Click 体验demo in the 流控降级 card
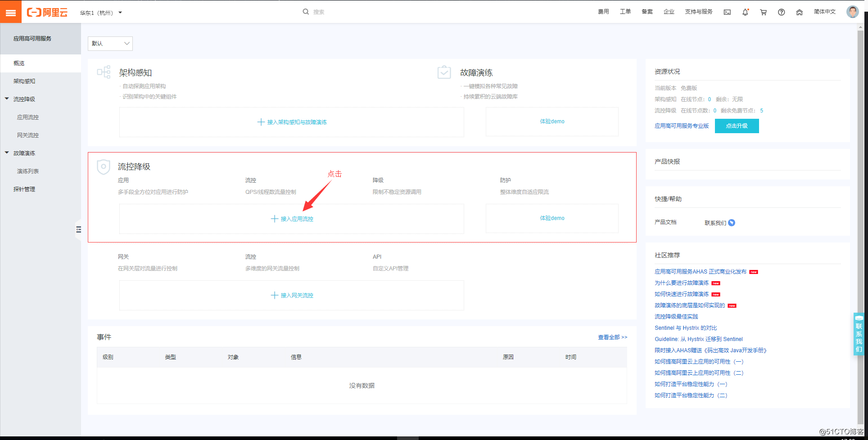 552,218
